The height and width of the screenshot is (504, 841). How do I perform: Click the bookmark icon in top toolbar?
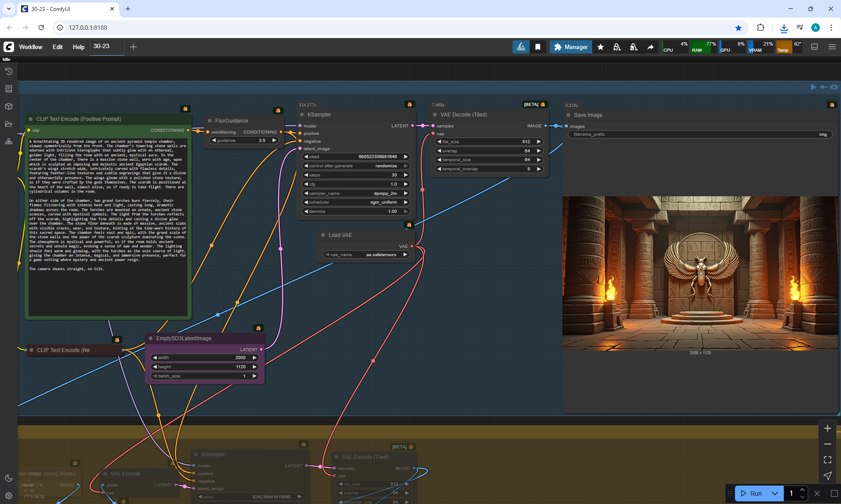[538, 47]
